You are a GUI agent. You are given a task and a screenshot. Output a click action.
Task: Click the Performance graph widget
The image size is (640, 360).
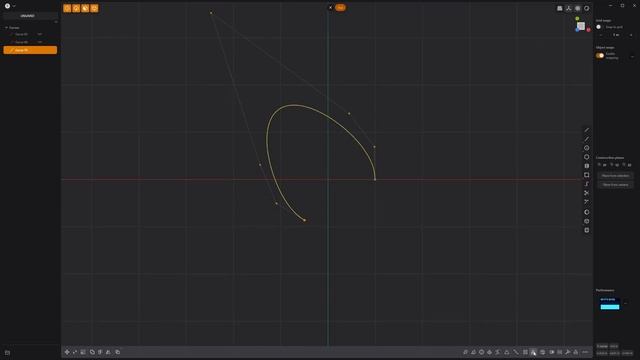[x=609, y=304]
